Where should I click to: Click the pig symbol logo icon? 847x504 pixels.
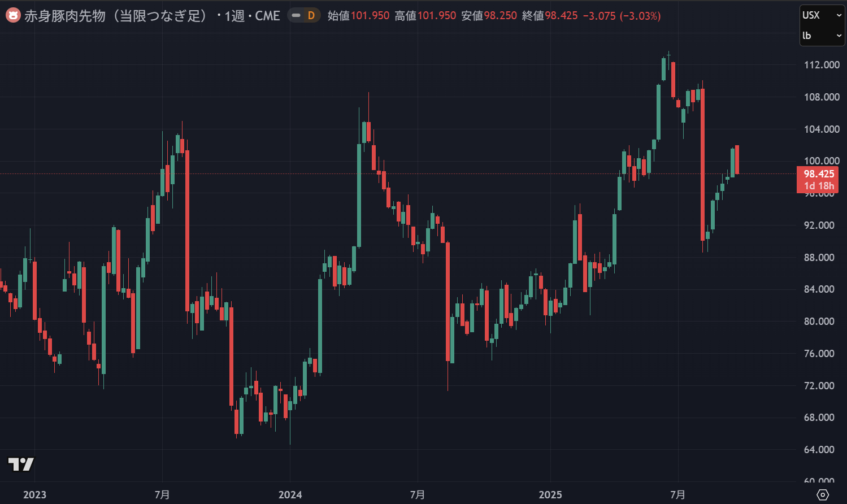pos(12,15)
